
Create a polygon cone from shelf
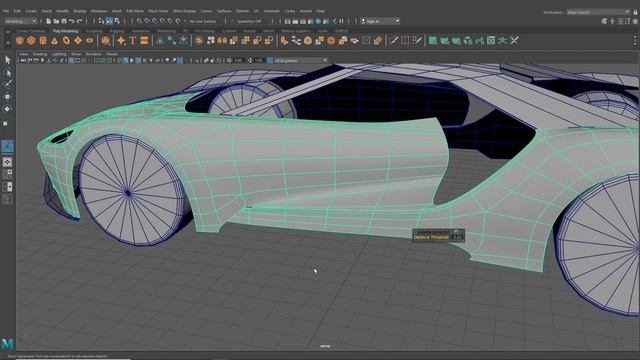(x=55, y=40)
